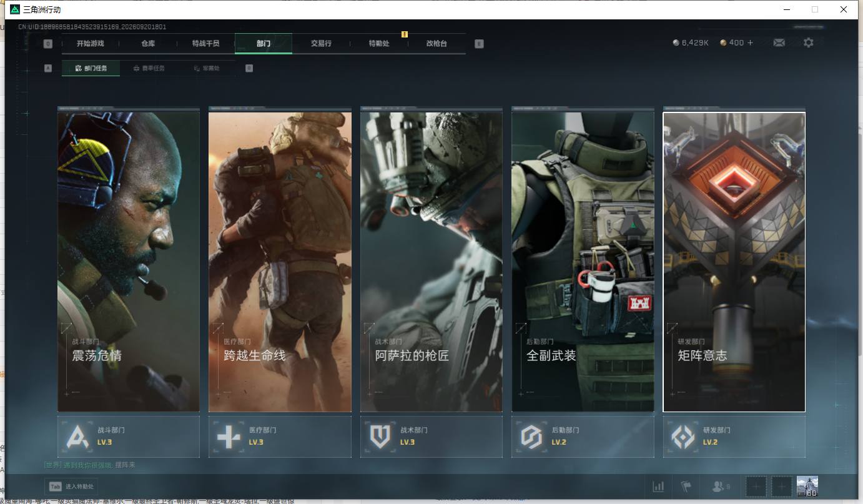Click the Delta Force title bar logo
863x504 pixels.
point(15,9)
